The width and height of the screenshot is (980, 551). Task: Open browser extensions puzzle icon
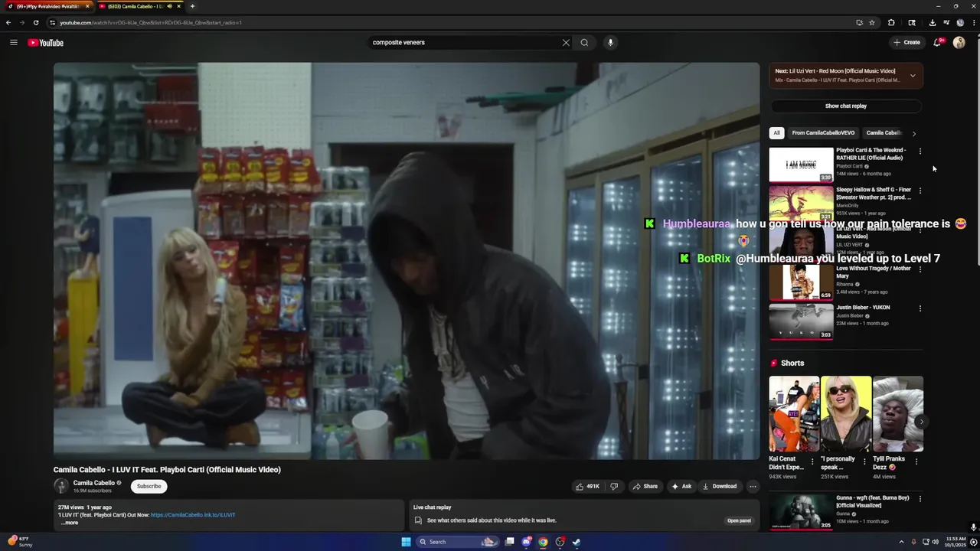click(891, 22)
